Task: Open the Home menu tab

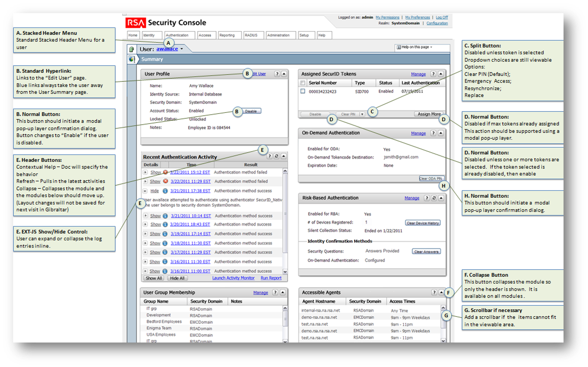Action: 133,35
